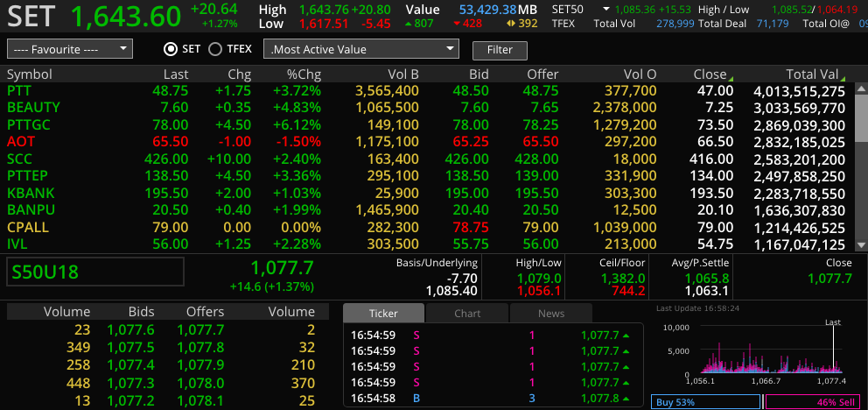Switch to the Ticker tab
868x410 pixels.
tap(383, 314)
